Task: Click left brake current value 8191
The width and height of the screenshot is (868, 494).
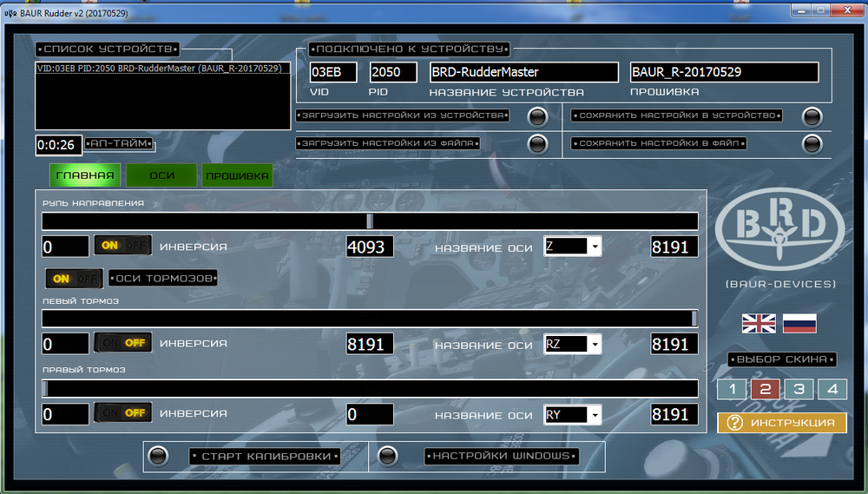Action: (370, 344)
